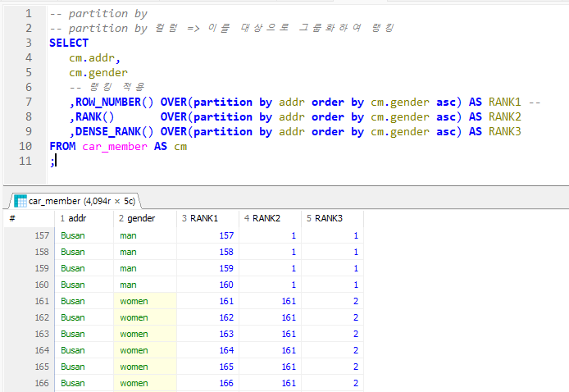Sort by the RANK3 column header
569x392 pixels.
pyautogui.click(x=332, y=218)
